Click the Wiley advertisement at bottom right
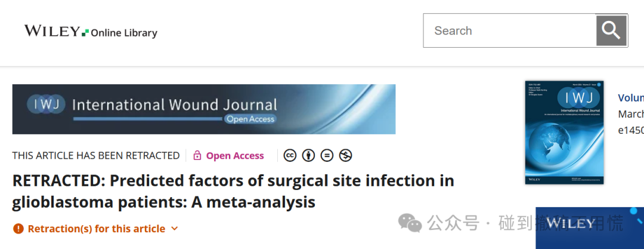Image resolution: width=644 pixels, height=249 pixels. click(590, 228)
